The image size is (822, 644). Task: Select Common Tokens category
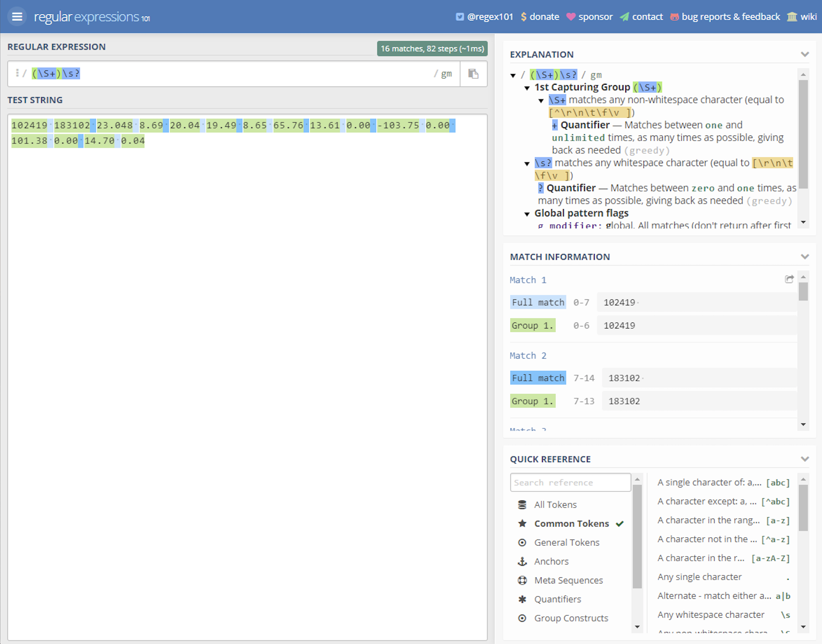click(572, 524)
